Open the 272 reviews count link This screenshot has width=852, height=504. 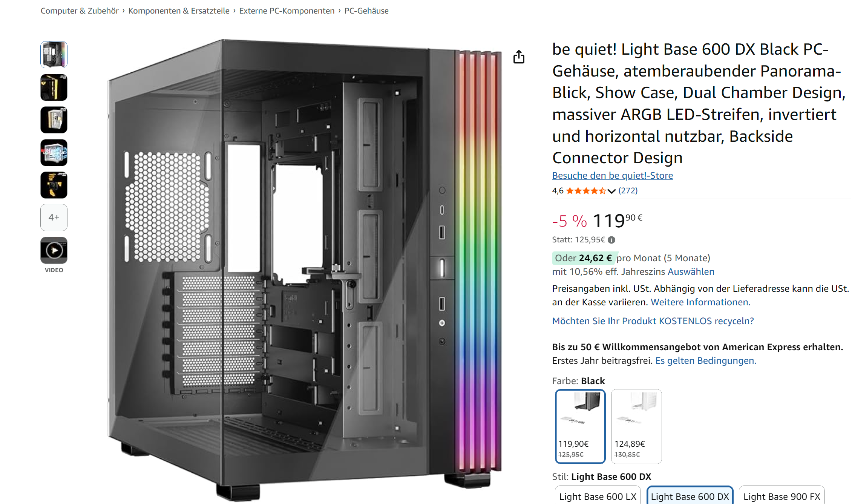pos(628,191)
